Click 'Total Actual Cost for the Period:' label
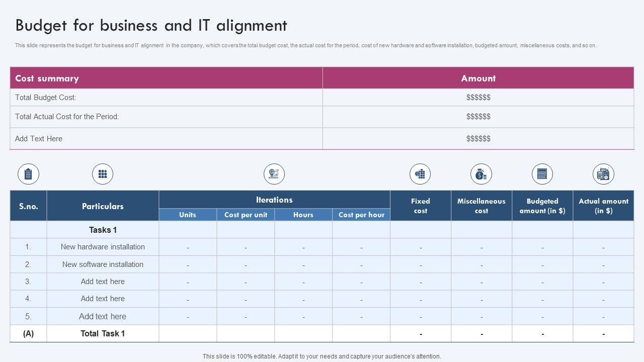The image size is (644, 362). point(67,117)
